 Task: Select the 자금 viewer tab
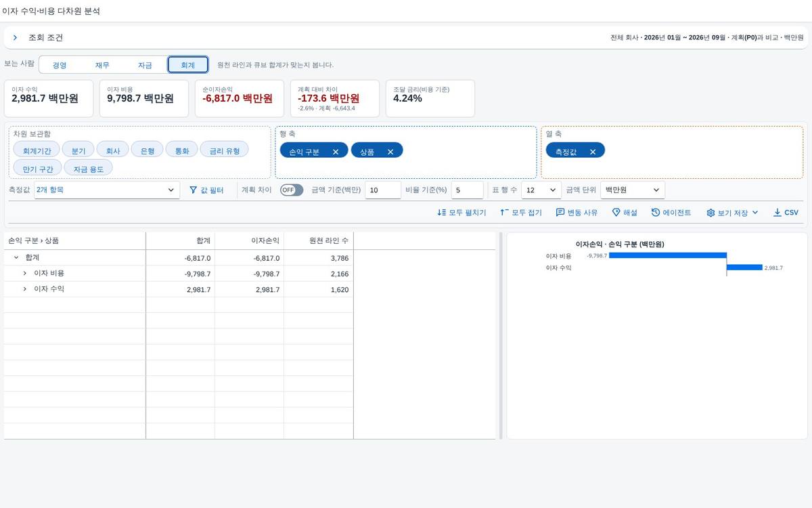pyautogui.click(x=145, y=65)
